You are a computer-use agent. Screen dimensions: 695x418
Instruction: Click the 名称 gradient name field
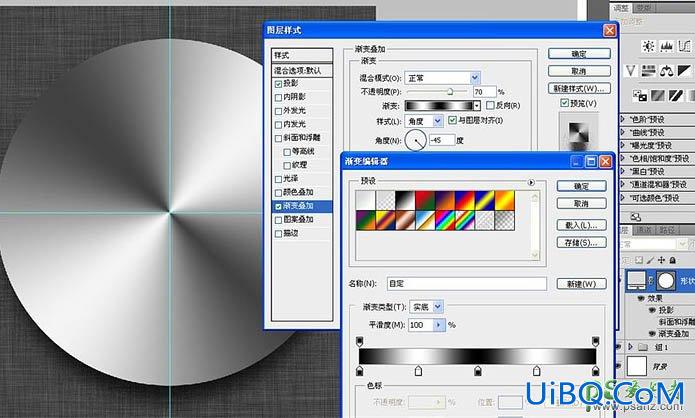click(x=467, y=284)
